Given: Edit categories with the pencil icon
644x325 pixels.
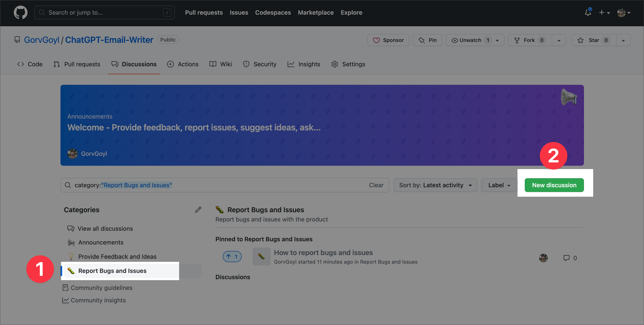Looking at the screenshot, I should pos(198,210).
